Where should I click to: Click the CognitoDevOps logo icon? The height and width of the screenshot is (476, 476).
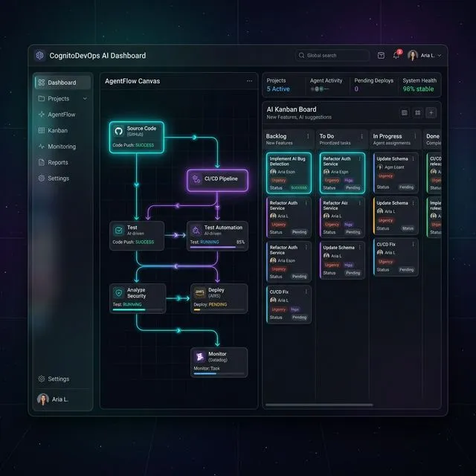pos(39,55)
